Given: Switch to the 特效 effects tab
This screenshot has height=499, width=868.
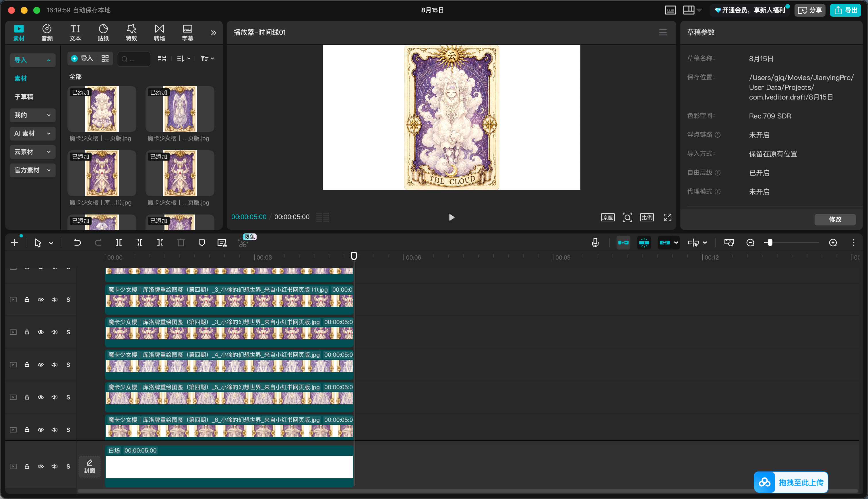Looking at the screenshot, I should [131, 33].
